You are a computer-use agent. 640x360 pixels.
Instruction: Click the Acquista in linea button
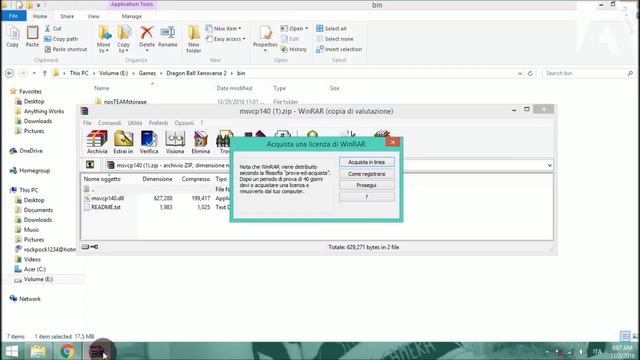click(x=367, y=162)
